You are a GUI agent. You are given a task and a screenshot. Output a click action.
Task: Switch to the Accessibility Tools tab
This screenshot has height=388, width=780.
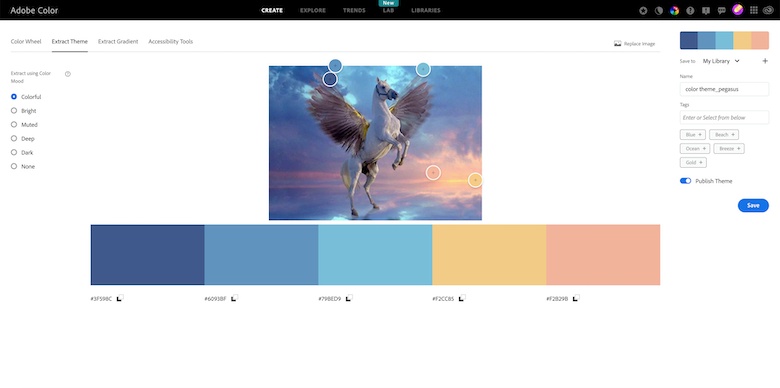point(171,42)
